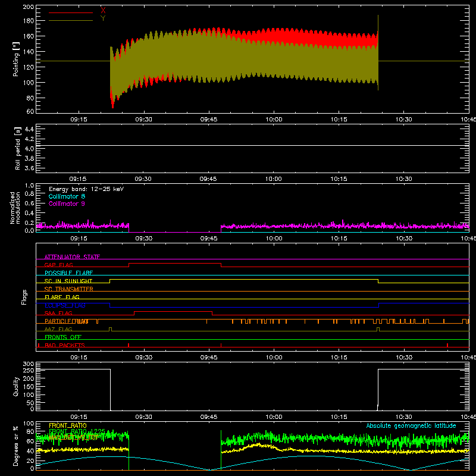Screen dimensions: 476x476
Task: Select the Normalized modulation axis title
Action: point(15,208)
